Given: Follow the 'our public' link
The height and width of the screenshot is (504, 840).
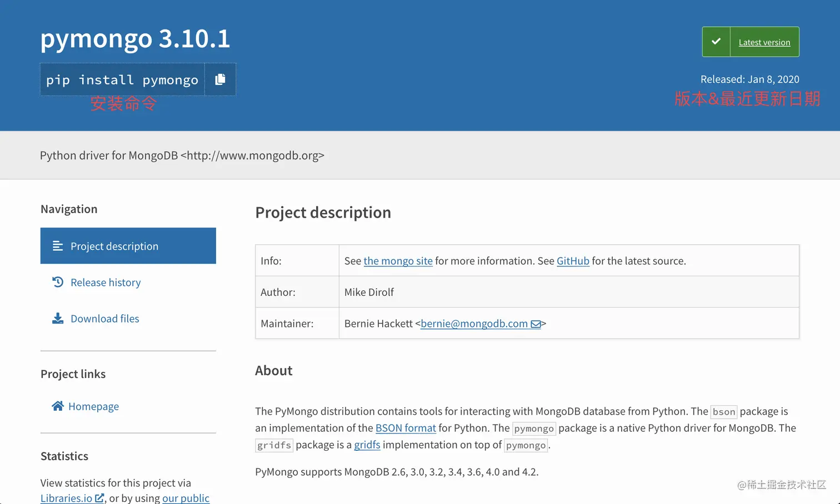Looking at the screenshot, I should [x=186, y=498].
